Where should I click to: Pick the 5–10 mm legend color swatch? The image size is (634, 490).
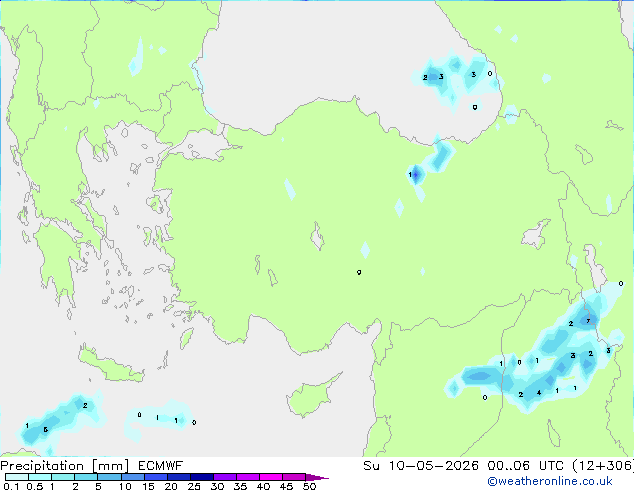click(109, 477)
